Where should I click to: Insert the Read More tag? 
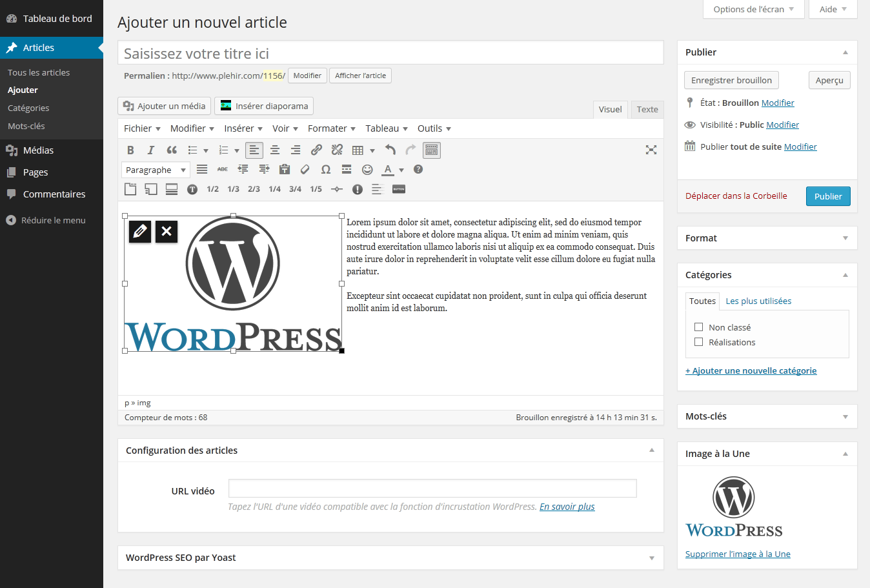coord(347,169)
